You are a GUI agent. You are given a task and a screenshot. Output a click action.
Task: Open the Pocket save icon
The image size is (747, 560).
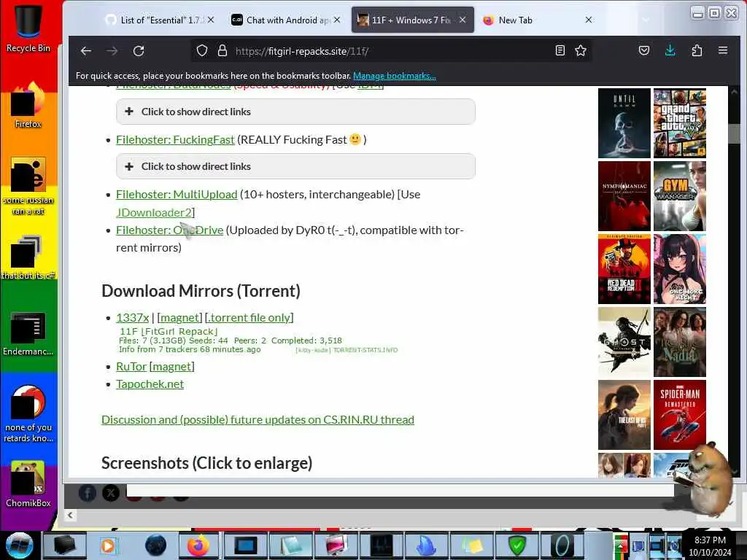tap(644, 50)
